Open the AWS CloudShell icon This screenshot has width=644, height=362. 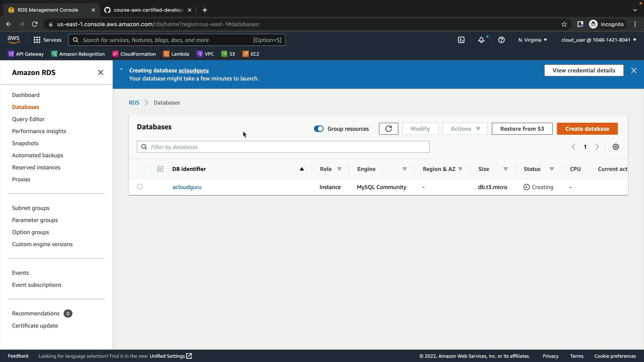(x=461, y=40)
